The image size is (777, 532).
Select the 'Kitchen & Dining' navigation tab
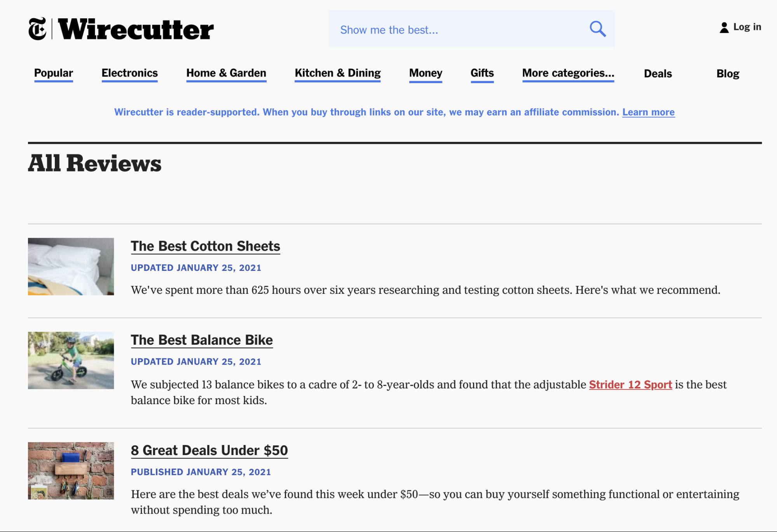338,73
